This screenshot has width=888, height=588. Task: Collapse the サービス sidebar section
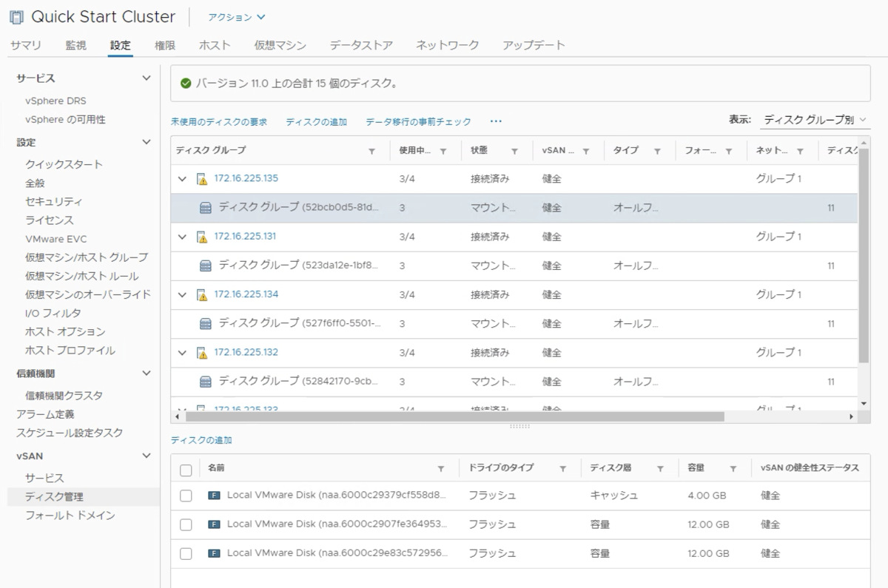pos(147,78)
